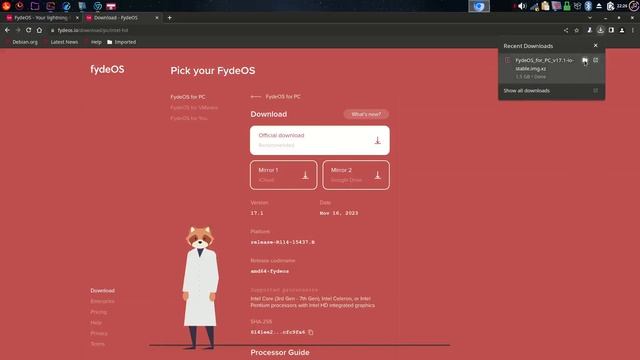Image resolution: width=640 pixels, height=360 pixels.
Task: Open the terminal icon in taskbar
Action: 51,6
